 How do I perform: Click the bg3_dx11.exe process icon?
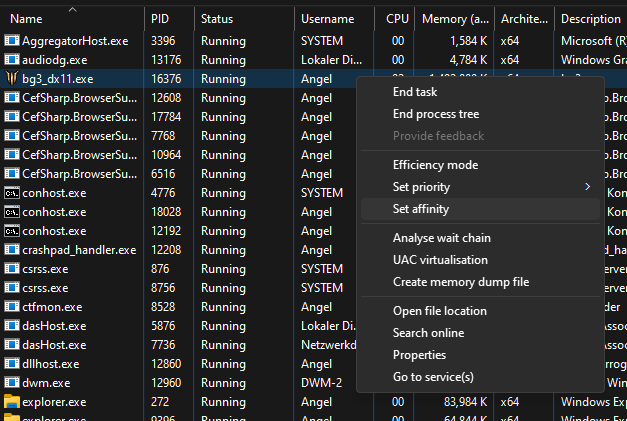click(11, 78)
